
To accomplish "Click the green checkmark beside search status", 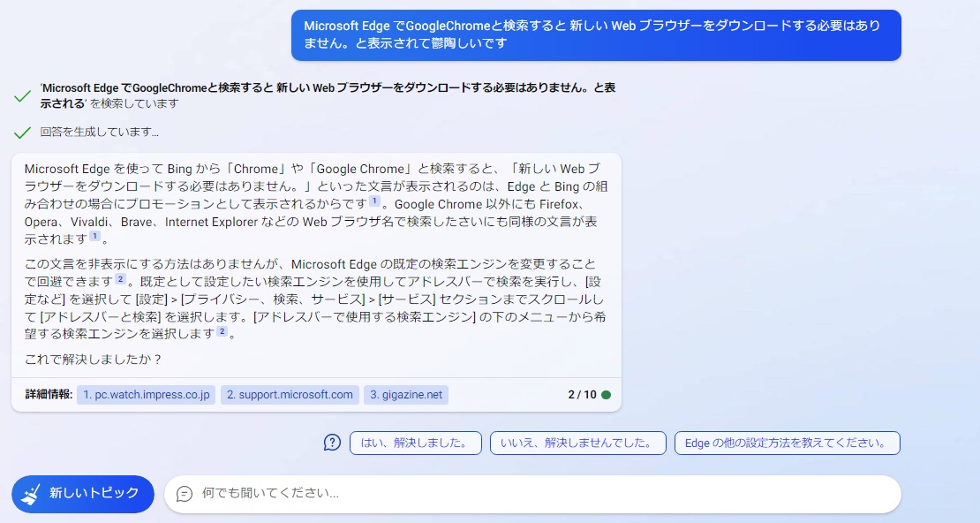I will pyautogui.click(x=22, y=95).
